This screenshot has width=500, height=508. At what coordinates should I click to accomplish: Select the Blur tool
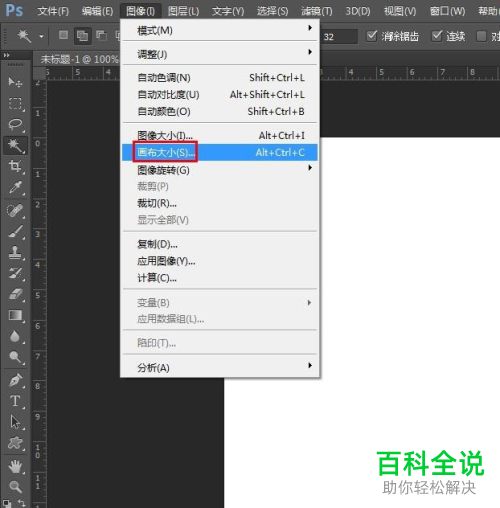coord(15,336)
